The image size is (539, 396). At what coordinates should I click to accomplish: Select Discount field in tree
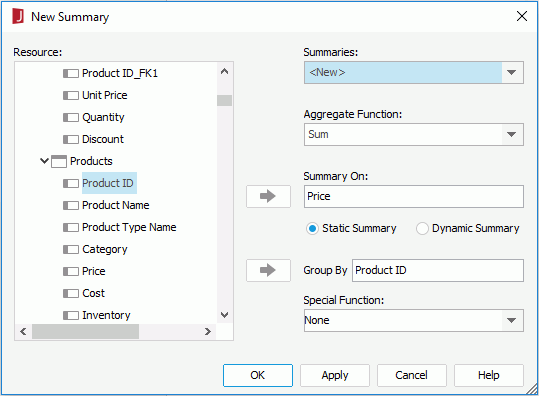point(103,139)
